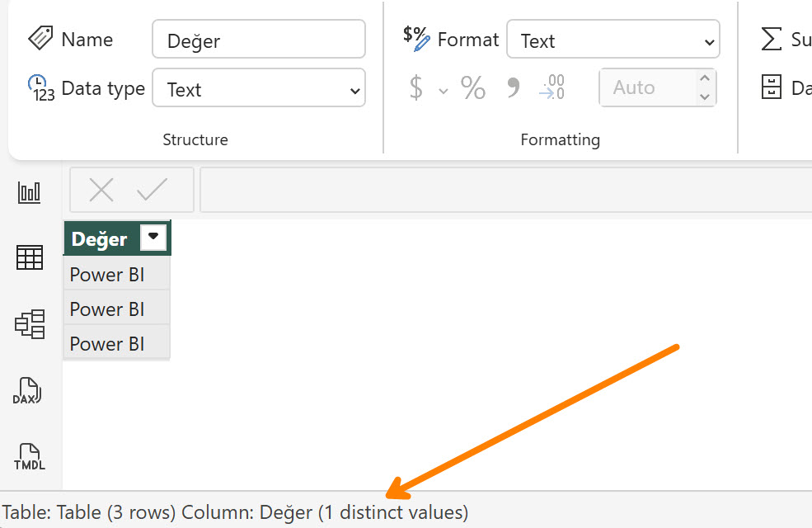Expand the Format dropdown
Viewport: 812px width, 528px height.
tap(613, 40)
